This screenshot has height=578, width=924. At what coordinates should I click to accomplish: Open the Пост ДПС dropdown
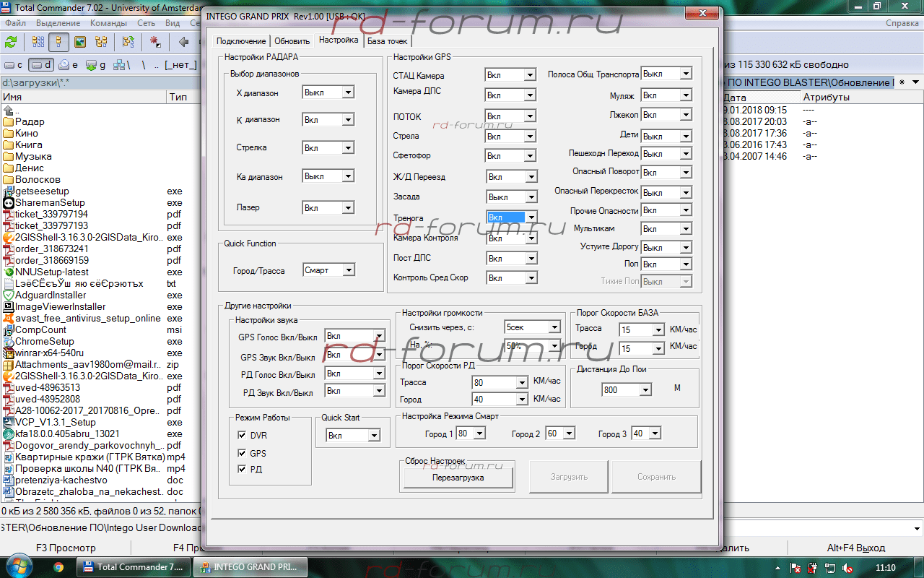pyautogui.click(x=531, y=259)
